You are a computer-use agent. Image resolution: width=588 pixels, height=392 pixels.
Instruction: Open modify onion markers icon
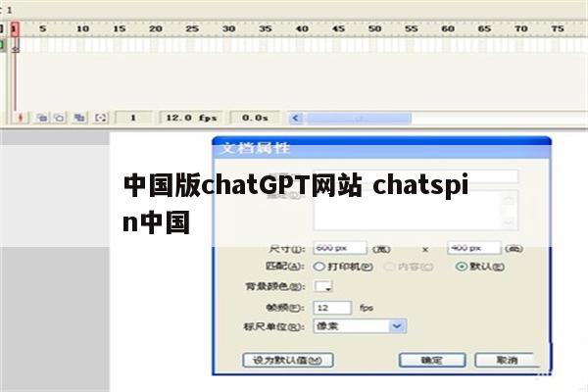click(101, 119)
